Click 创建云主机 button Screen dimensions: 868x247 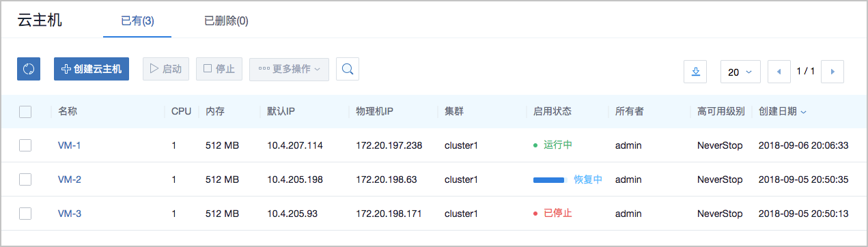[92, 69]
